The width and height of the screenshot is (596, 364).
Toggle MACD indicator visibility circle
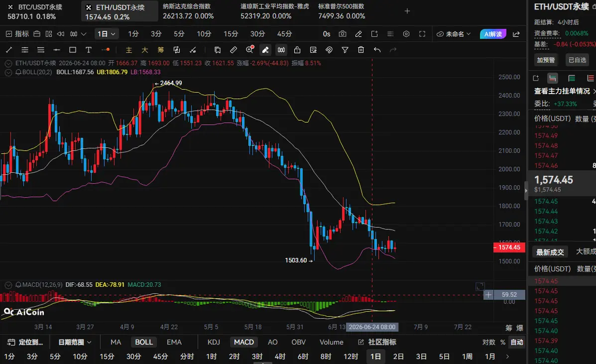pos(8,285)
